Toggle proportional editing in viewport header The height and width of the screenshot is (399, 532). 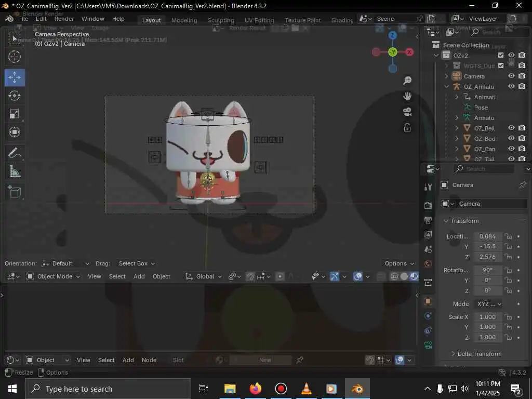pyautogui.click(x=280, y=276)
